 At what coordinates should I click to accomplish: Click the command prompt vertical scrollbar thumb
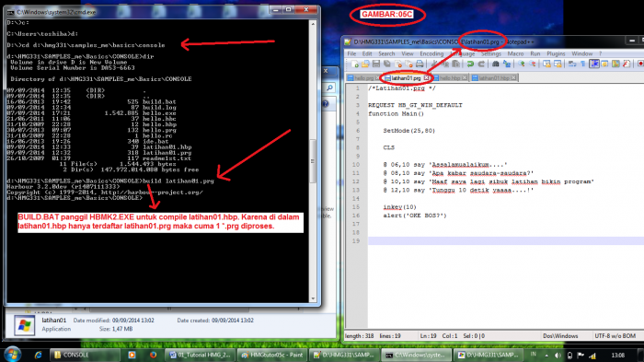click(313, 161)
